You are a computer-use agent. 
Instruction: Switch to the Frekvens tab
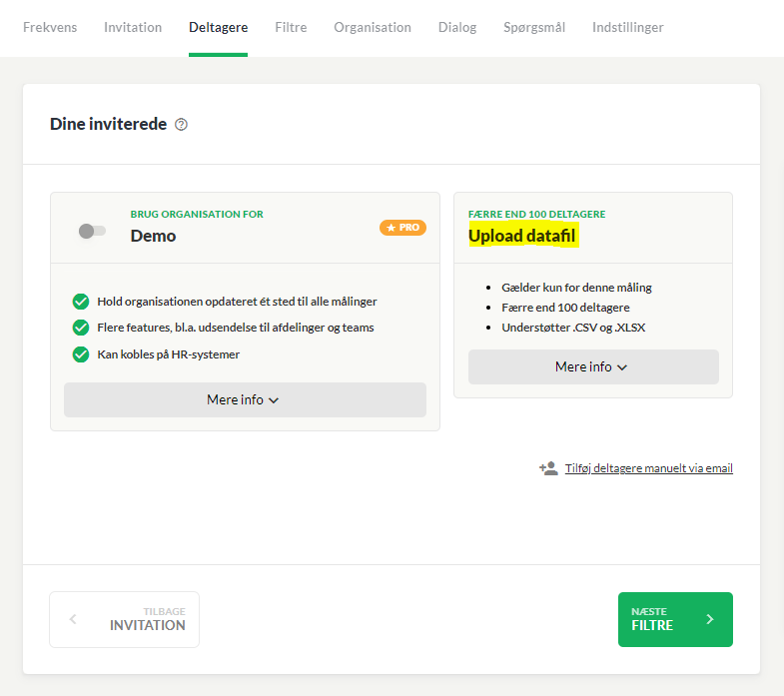[50, 27]
